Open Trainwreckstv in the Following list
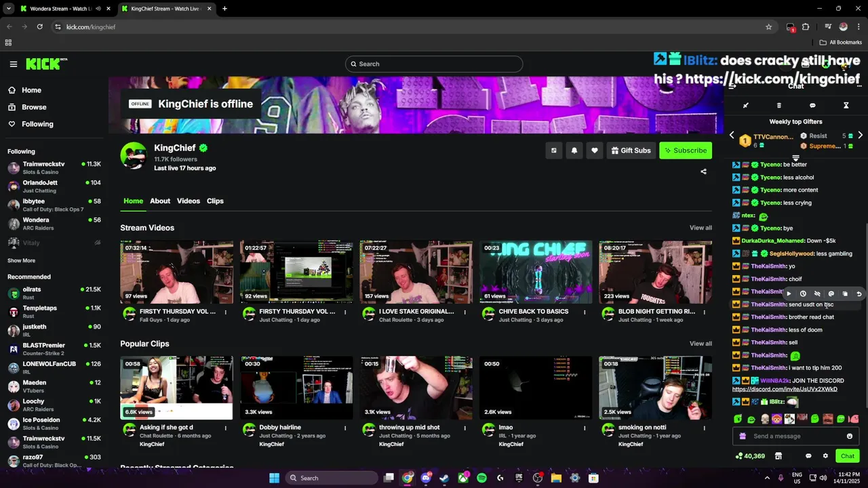 click(x=54, y=167)
